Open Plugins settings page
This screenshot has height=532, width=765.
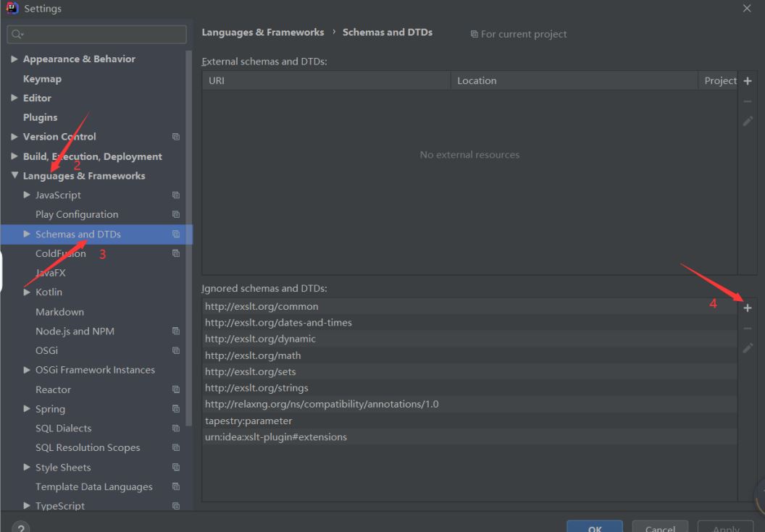pos(40,117)
